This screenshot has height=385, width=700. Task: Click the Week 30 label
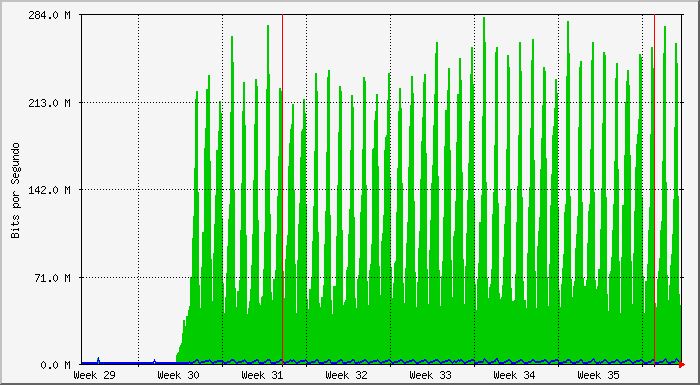click(x=178, y=375)
